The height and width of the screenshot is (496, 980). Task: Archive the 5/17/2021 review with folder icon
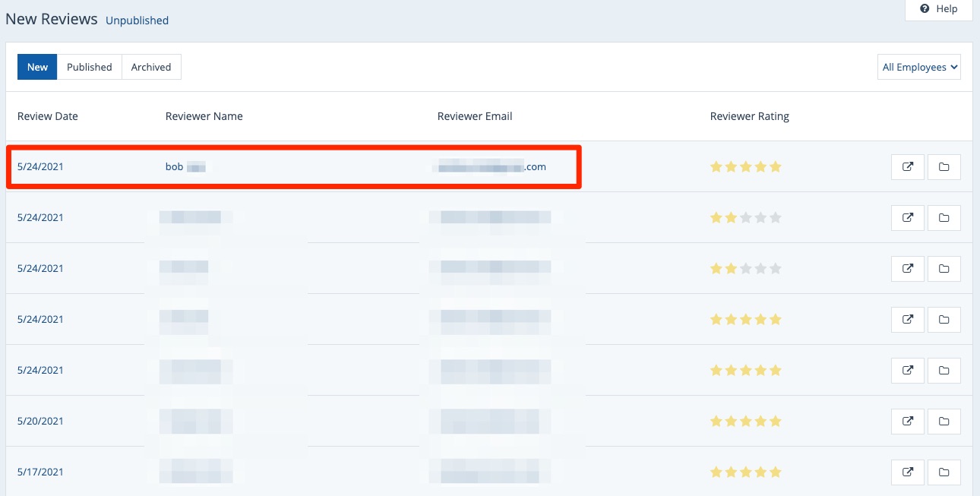pos(944,472)
